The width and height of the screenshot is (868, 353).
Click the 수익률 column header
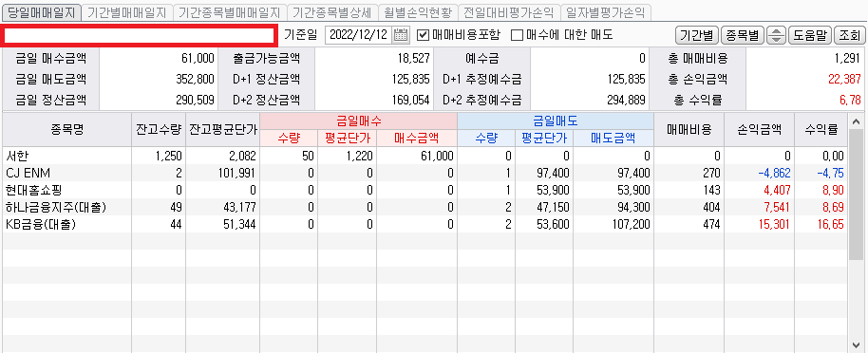coord(821,129)
